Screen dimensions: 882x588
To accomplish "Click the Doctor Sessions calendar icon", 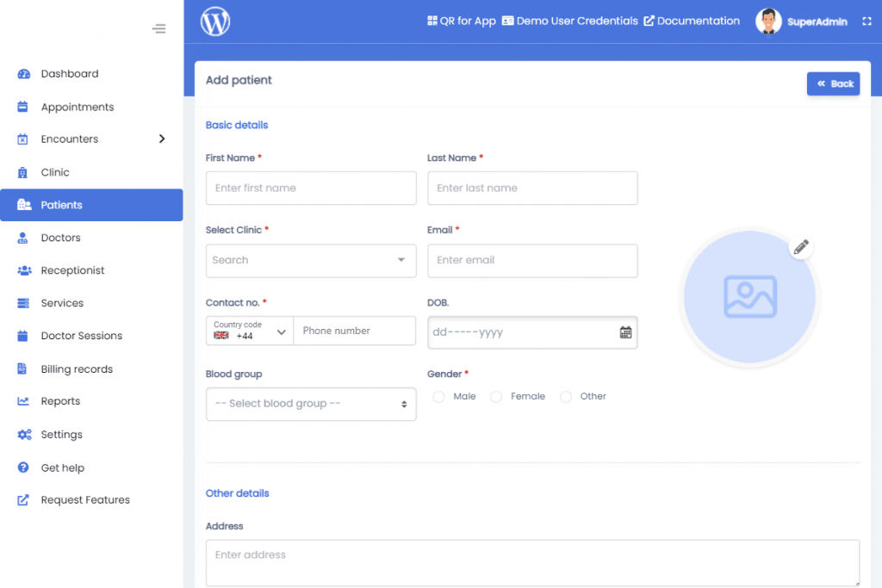I will (22, 336).
